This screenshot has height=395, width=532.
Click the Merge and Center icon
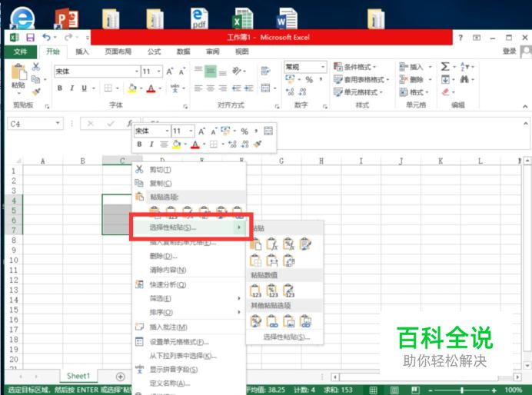click(266, 88)
